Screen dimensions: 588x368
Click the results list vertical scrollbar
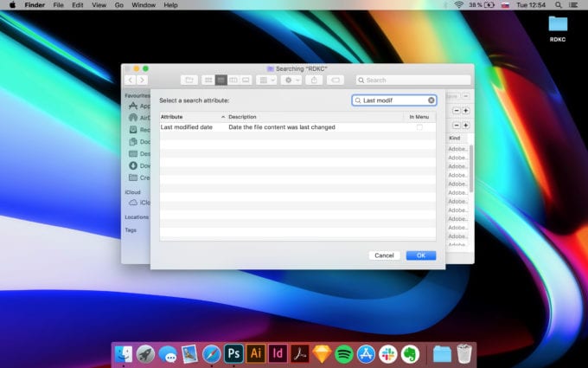point(471,169)
